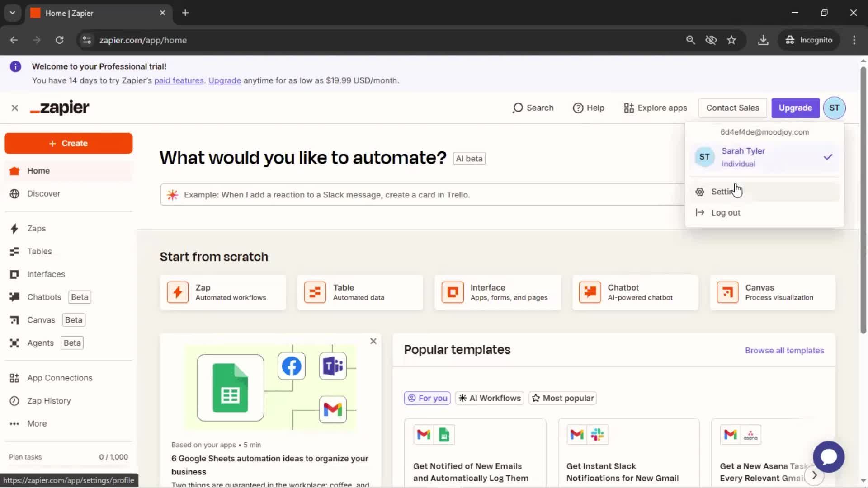Click the paid features link
868x488 pixels.
pyautogui.click(x=179, y=80)
